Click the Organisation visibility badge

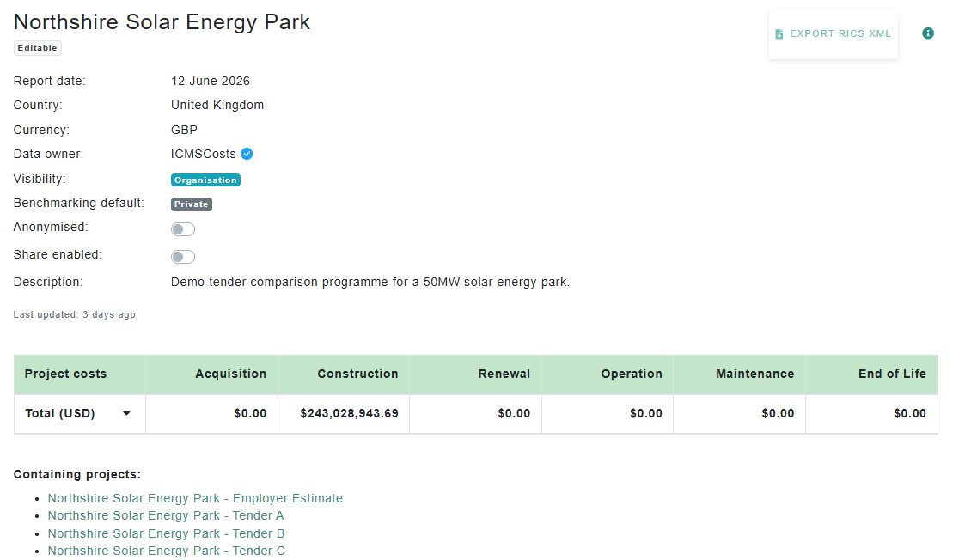click(x=205, y=180)
